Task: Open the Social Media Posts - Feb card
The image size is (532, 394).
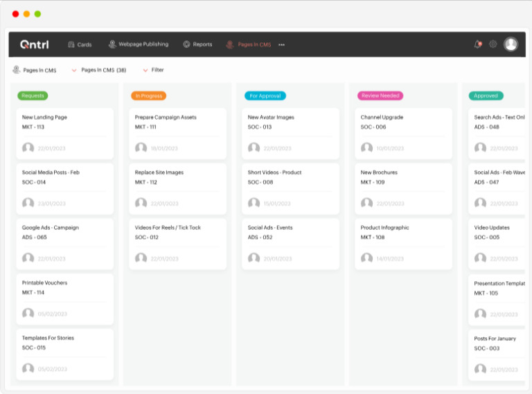Action: [65, 189]
